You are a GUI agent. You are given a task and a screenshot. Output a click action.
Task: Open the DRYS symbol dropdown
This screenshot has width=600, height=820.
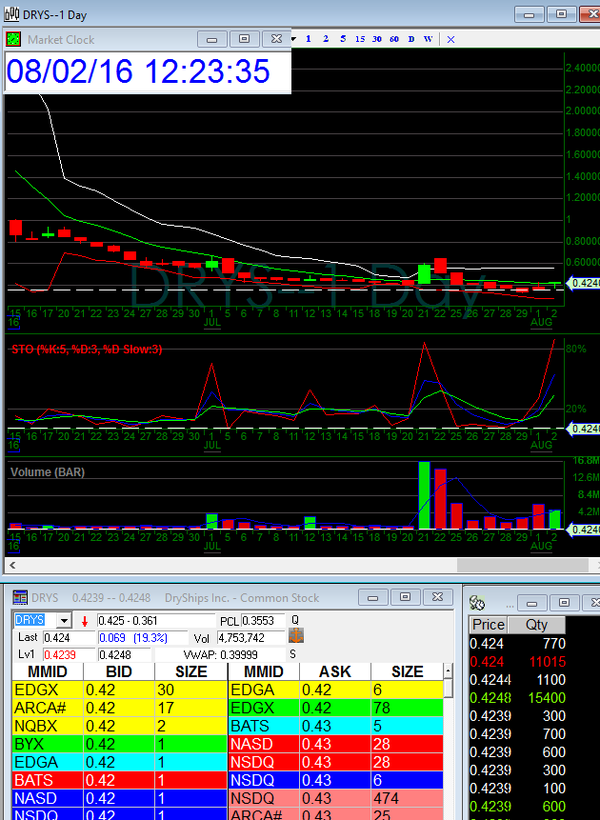(63, 621)
